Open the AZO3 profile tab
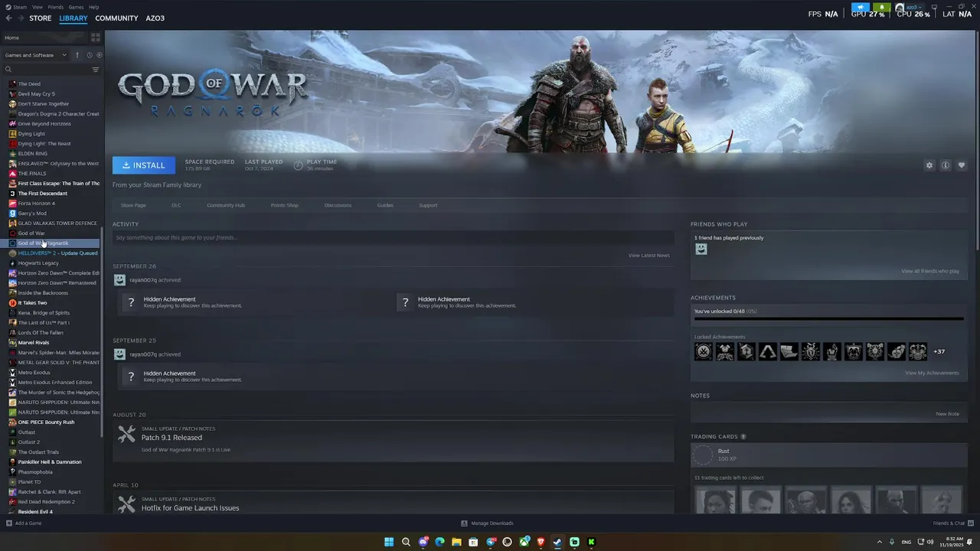Viewport: 980px width, 551px height. (155, 18)
